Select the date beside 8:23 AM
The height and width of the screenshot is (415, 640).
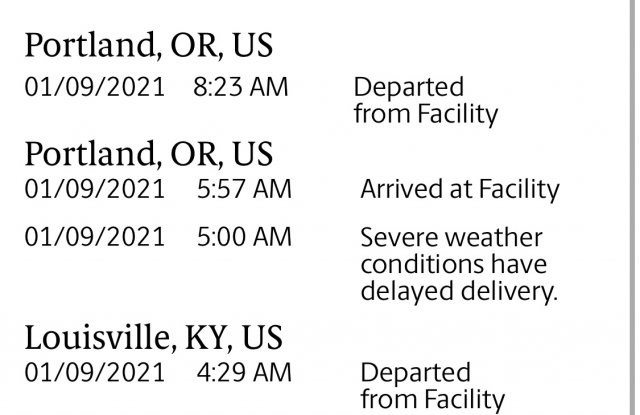coord(96,87)
